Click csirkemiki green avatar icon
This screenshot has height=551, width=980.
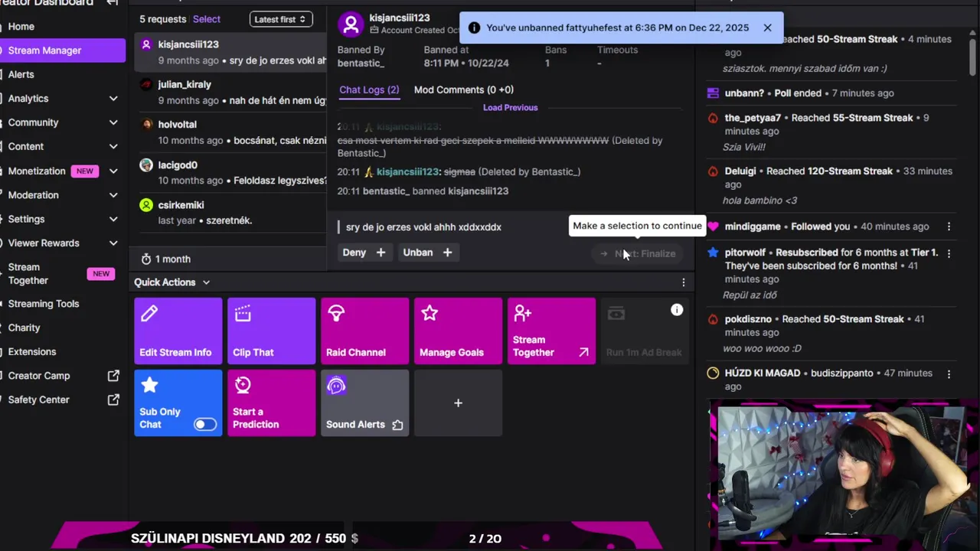tap(146, 205)
